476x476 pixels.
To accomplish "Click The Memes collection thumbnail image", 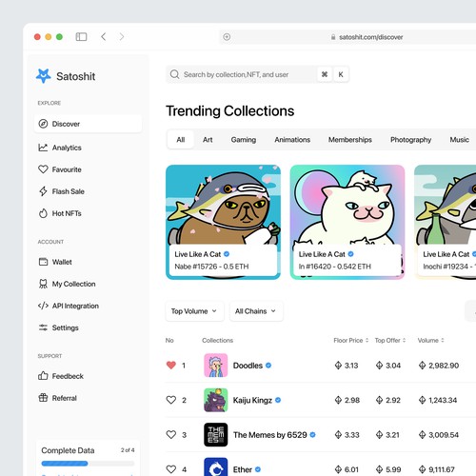I will click(216, 435).
